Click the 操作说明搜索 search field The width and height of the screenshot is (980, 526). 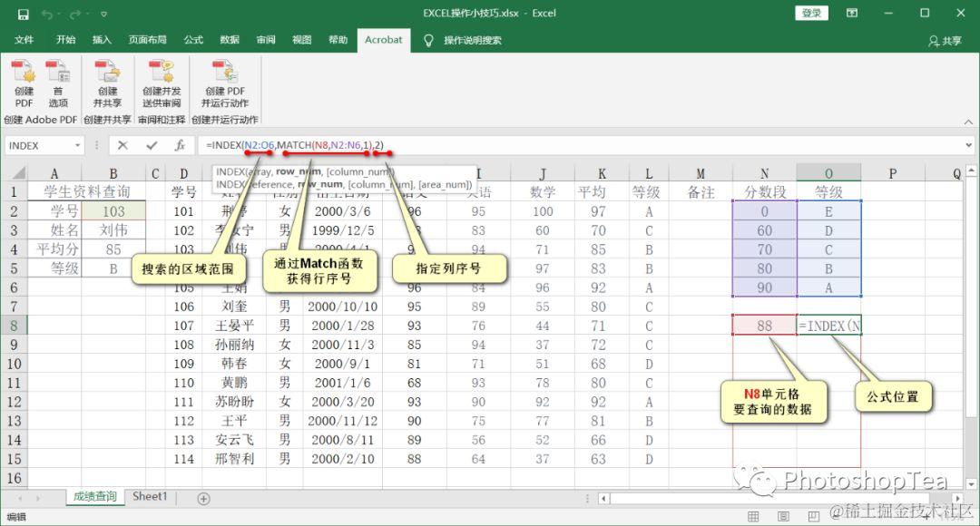click(x=473, y=41)
